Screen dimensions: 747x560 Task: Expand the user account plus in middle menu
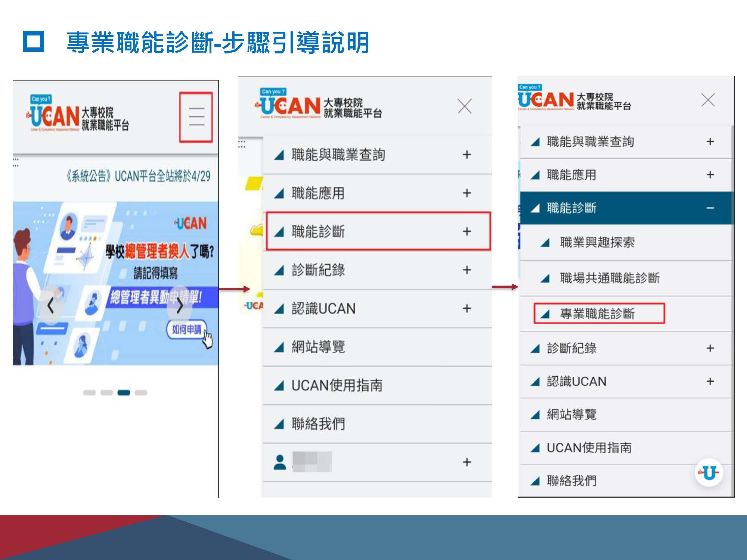coord(467,462)
